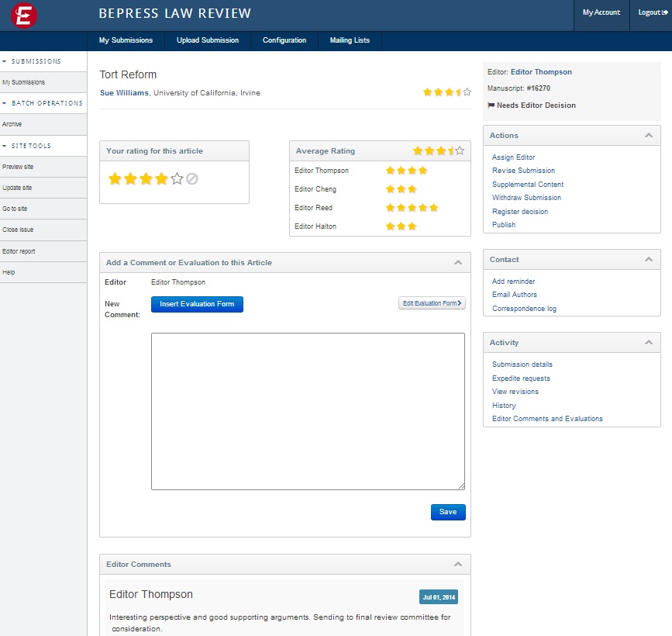Click the Register decision link

[x=519, y=212]
